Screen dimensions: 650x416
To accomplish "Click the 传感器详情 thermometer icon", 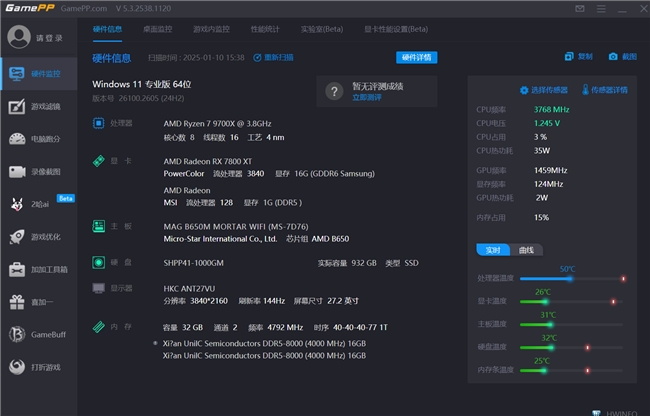I will (585, 89).
